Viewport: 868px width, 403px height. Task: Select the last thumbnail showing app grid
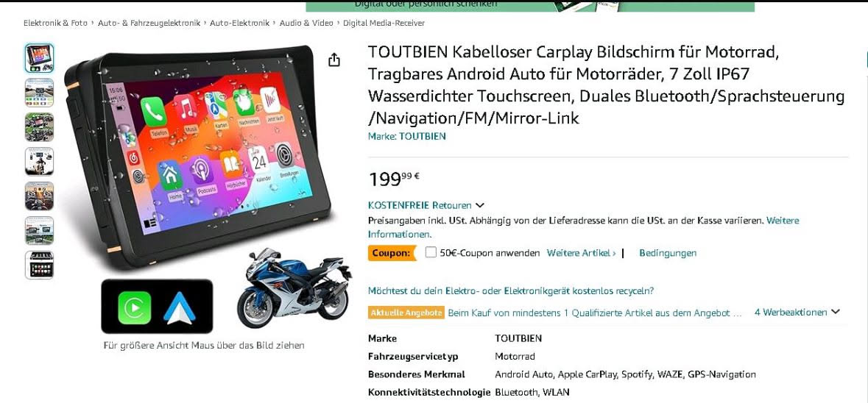39,265
